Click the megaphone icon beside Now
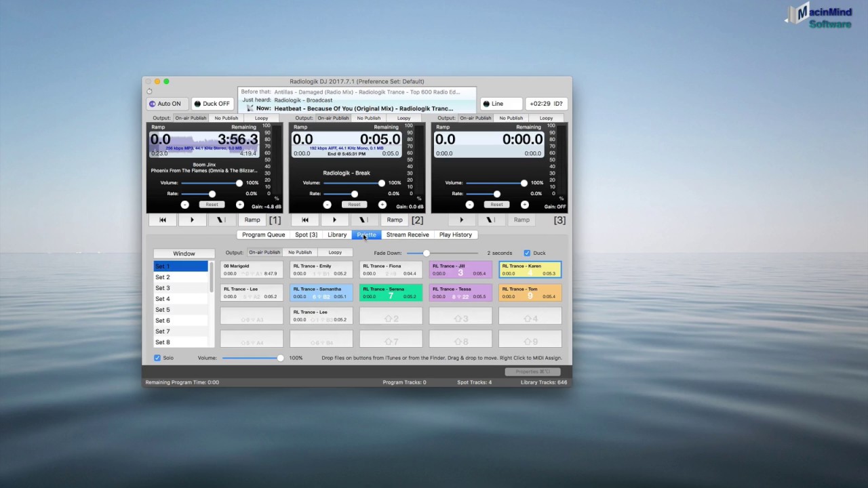Image resolution: width=868 pixels, height=488 pixels. [x=250, y=108]
